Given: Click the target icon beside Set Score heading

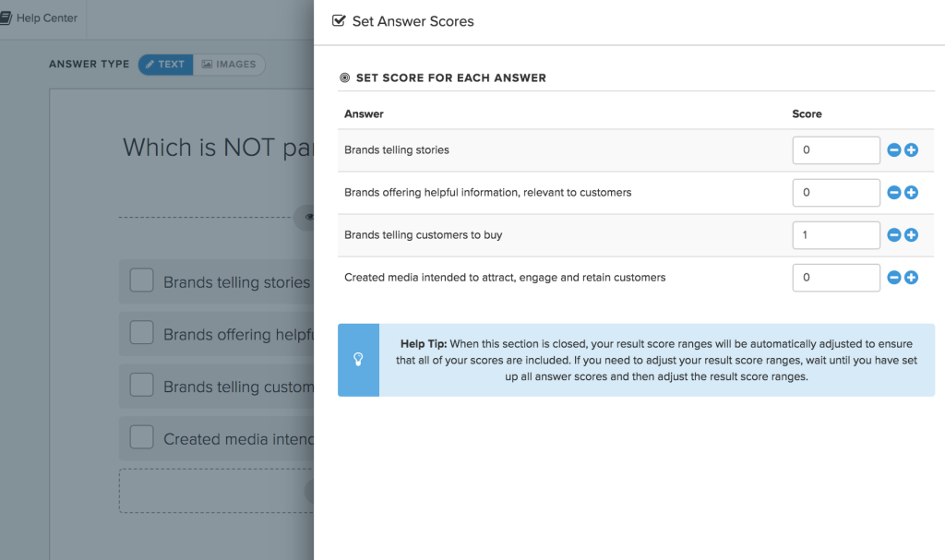Looking at the screenshot, I should click(x=345, y=77).
